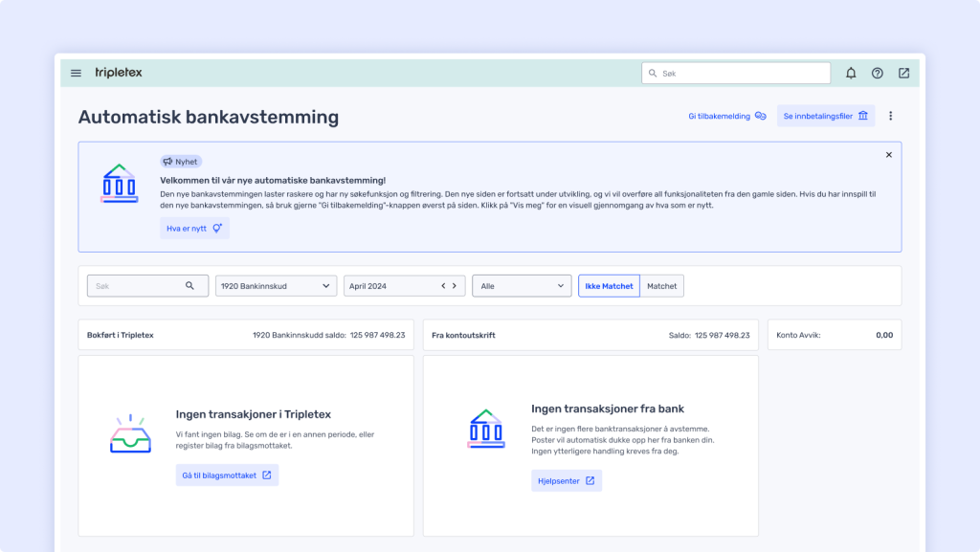Open the help question mark icon
The image size is (980, 552).
tap(877, 73)
